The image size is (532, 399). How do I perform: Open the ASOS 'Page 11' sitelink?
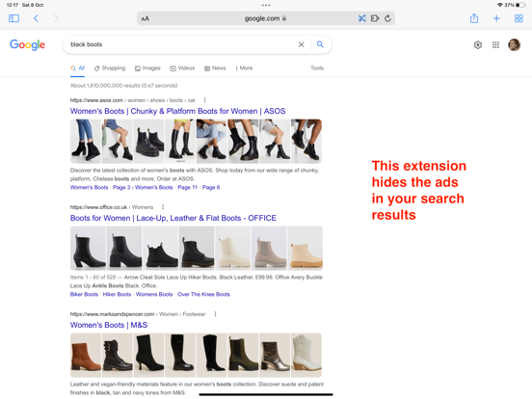(187, 187)
